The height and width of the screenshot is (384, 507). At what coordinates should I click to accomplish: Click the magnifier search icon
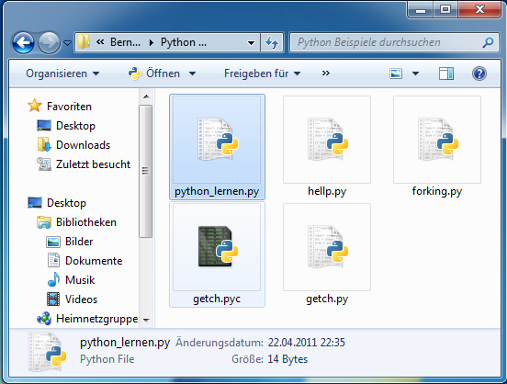click(x=488, y=42)
